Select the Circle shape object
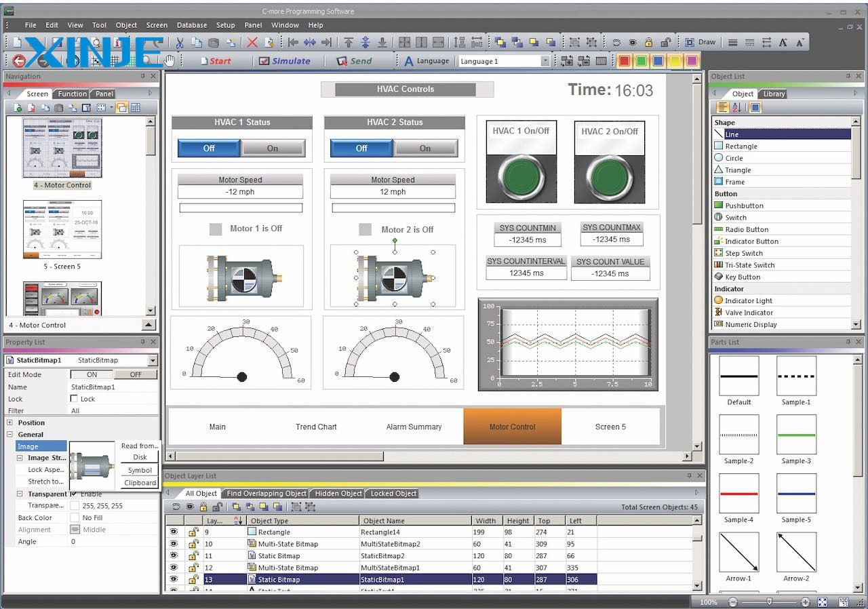 [x=782, y=158]
